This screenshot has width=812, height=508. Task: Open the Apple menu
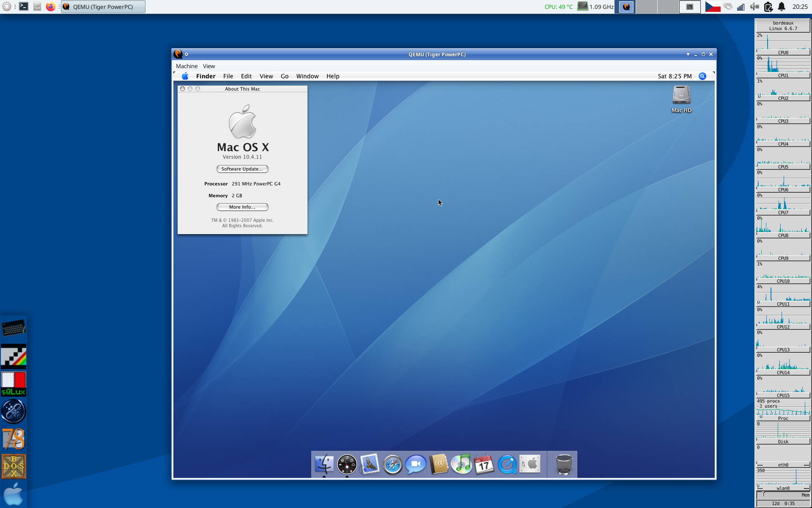185,76
